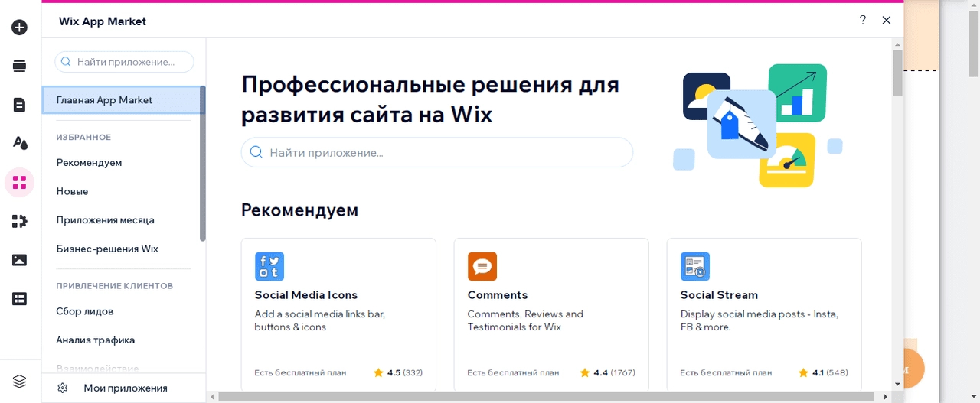Open the sections strip icon in left toolbar

19,67
